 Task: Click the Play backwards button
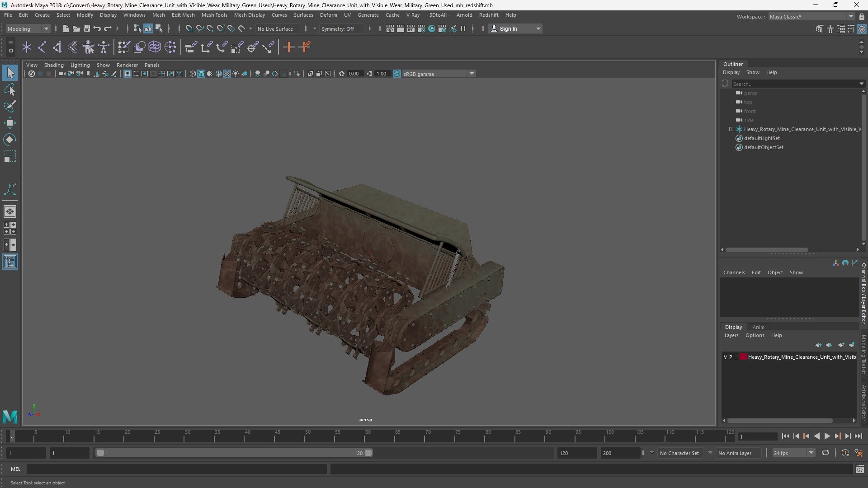coord(816,436)
